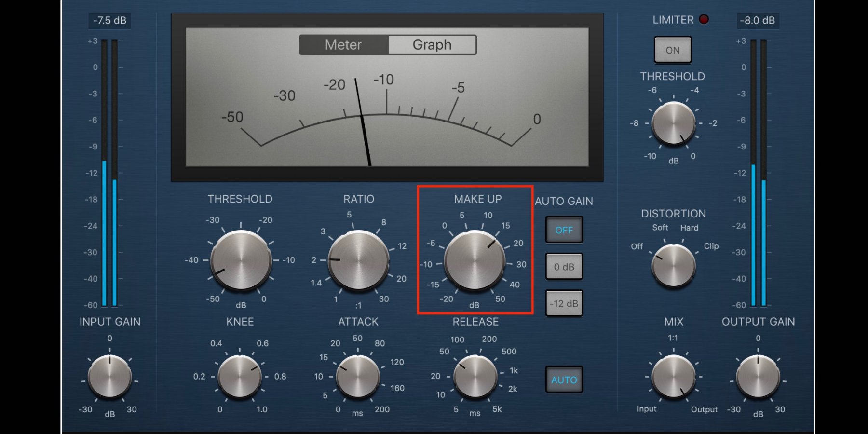Screen dimensions: 868x434
Task: Set Auto Gain to -12 dB
Action: (564, 304)
